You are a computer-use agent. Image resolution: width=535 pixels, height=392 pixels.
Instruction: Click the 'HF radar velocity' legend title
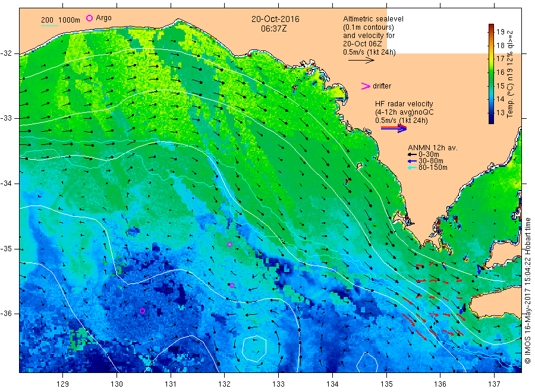pyautogui.click(x=404, y=103)
